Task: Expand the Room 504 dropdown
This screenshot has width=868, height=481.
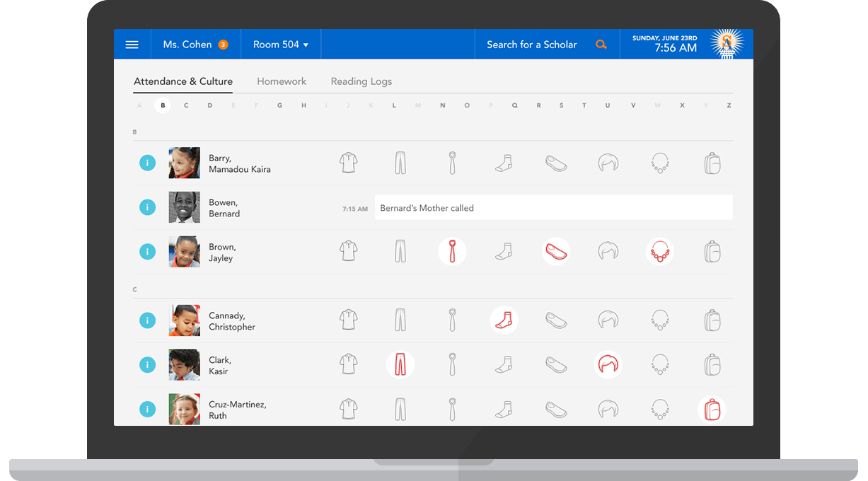Action: point(281,45)
